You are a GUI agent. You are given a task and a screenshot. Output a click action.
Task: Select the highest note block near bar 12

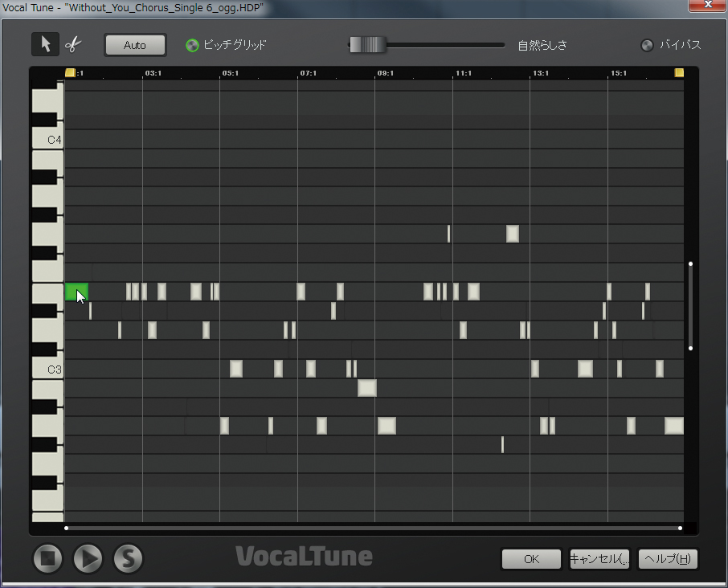(x=513, y=234)
